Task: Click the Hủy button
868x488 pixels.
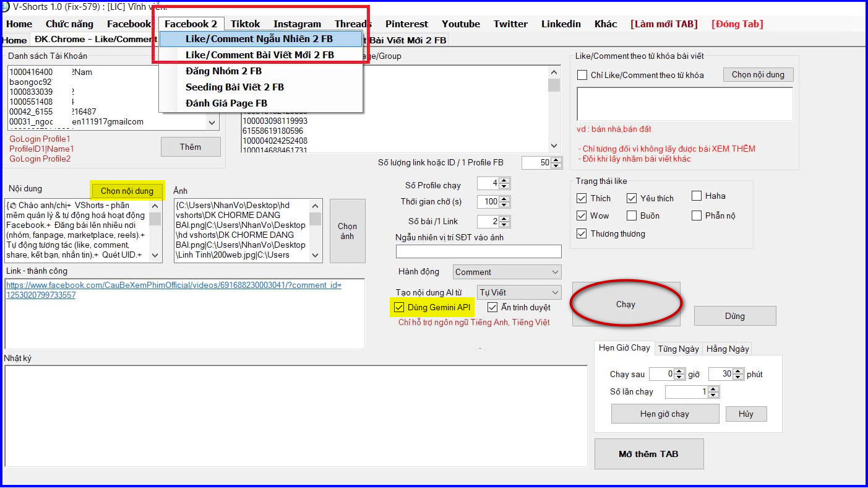Action: [x=746, y=414]
